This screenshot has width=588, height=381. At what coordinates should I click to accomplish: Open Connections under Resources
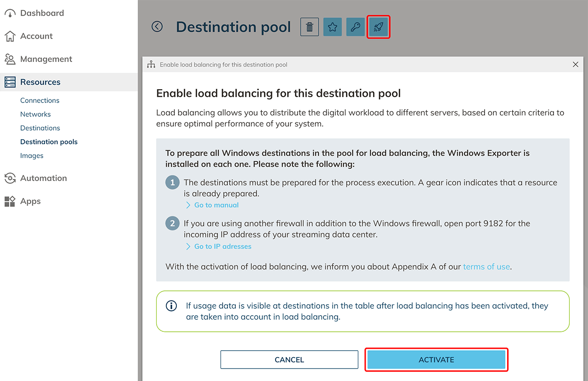[40, 101]
